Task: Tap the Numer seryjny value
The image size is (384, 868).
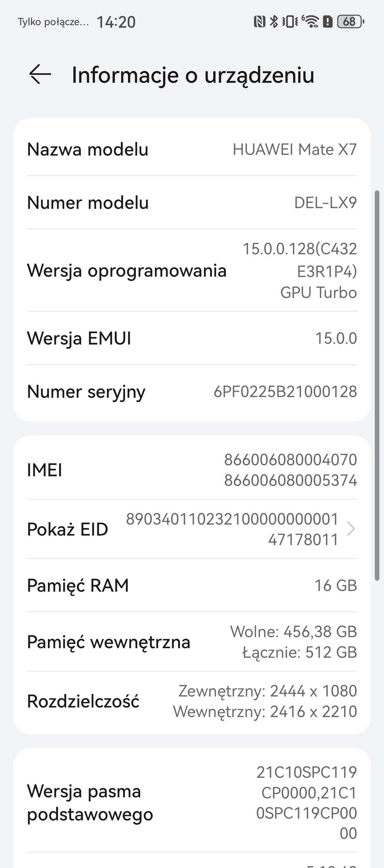Action: pyautogui.click(x=285, y=391)
